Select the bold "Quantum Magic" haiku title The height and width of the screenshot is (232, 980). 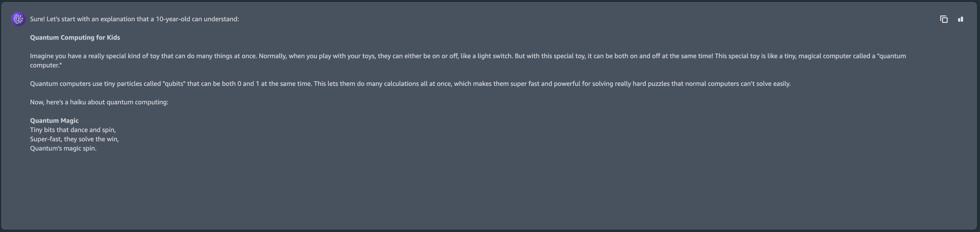pos(54,121)
